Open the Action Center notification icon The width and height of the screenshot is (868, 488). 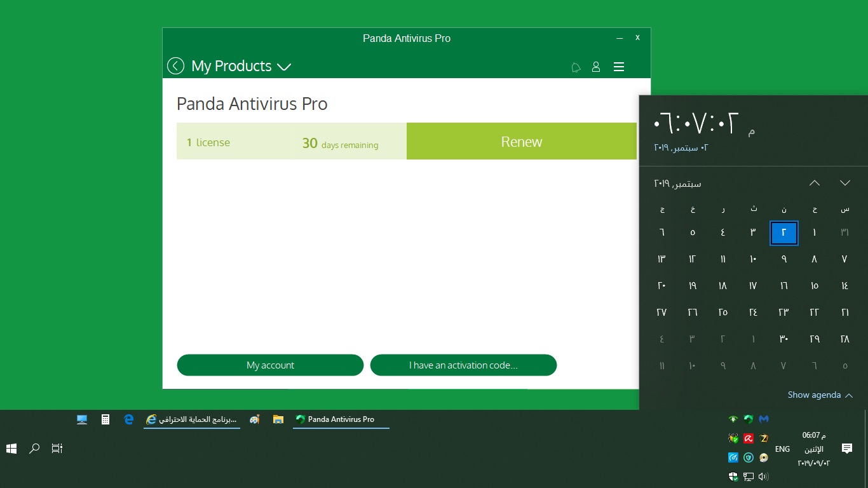(847, 449)
